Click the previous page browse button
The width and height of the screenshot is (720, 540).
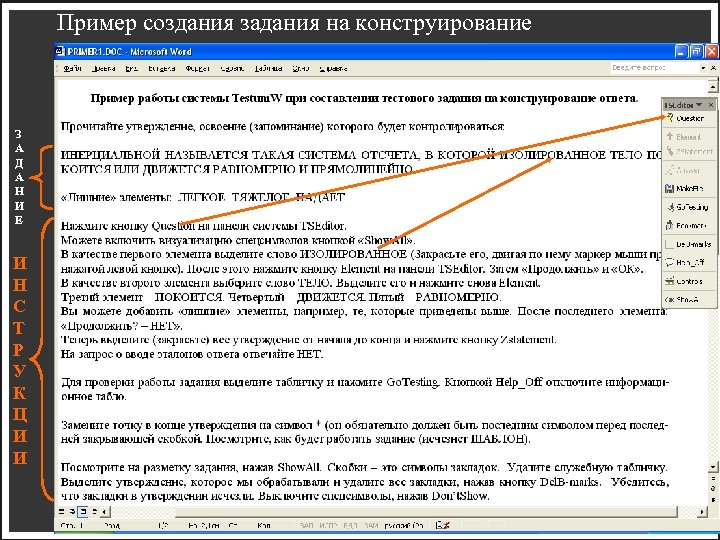click(713, 480)
